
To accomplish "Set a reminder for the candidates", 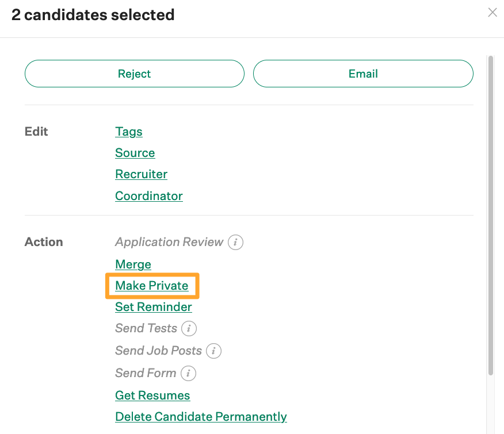I will 153,307.
